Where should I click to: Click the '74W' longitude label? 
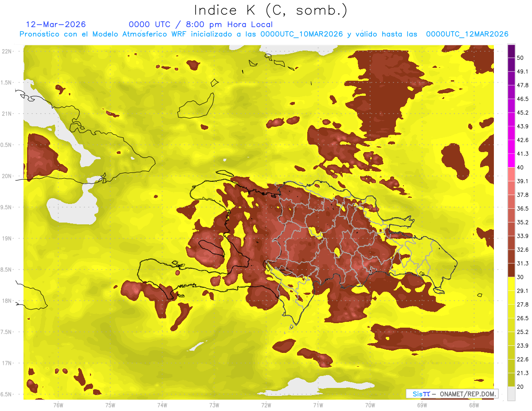pos(162,405)
